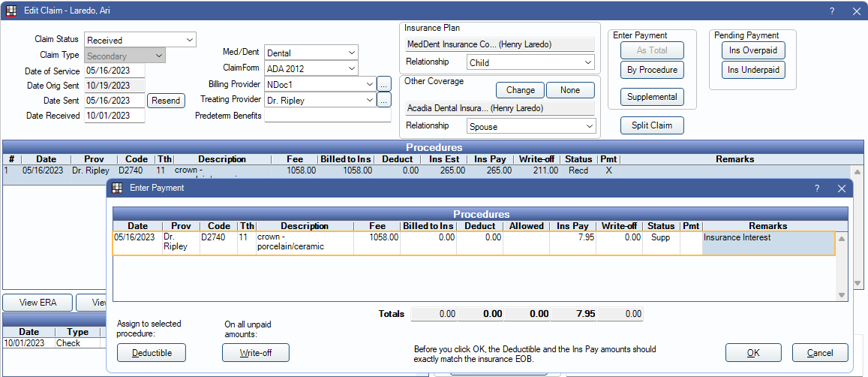Click the Predeterm Benefits text field
This screenshot has height=377, width=868.
click(327, 116)
